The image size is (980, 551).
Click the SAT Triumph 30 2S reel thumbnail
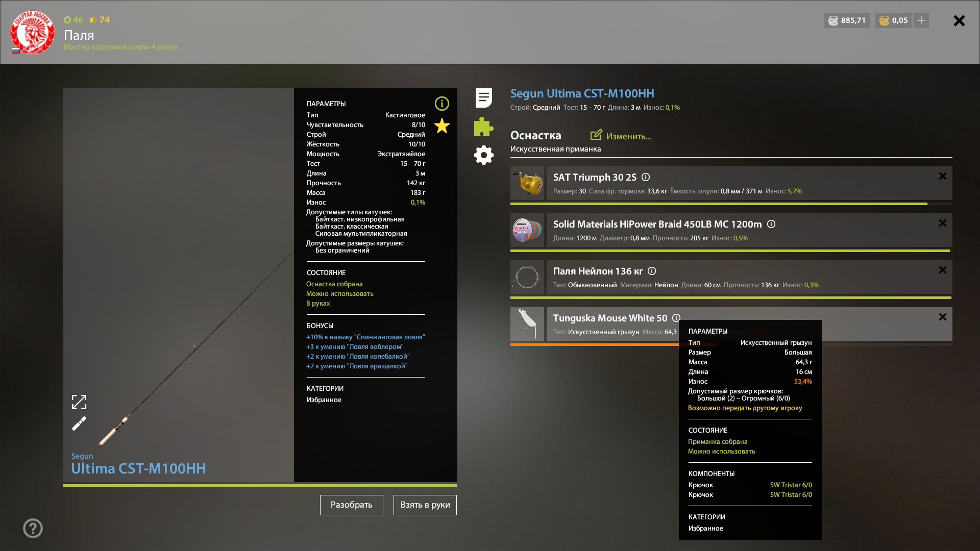pos(527,183)
